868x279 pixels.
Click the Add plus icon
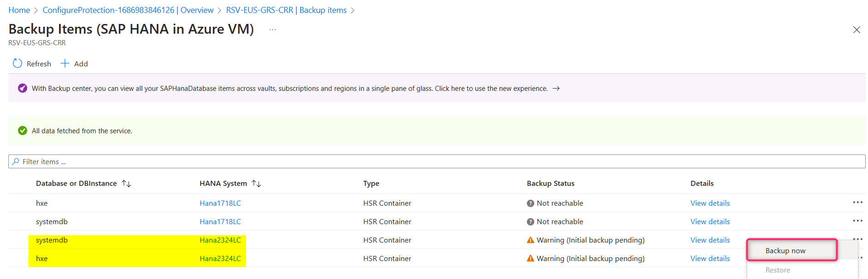[65, 64]
